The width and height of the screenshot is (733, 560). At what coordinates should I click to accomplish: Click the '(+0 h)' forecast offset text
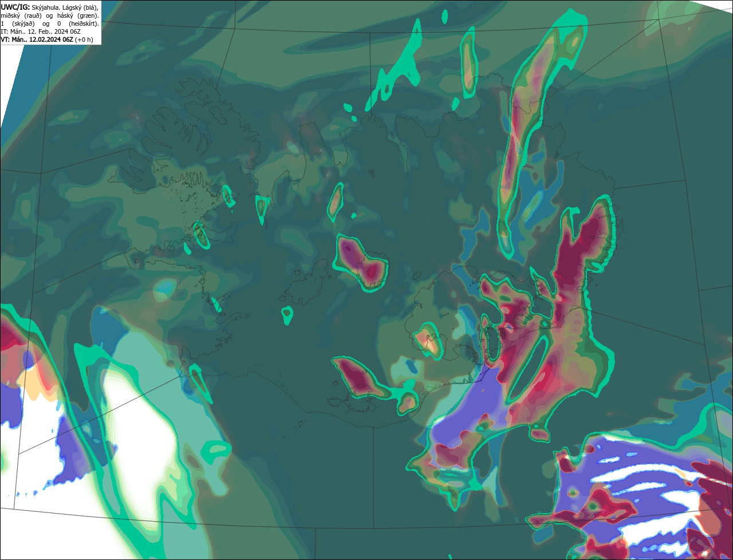pos(84,40)
